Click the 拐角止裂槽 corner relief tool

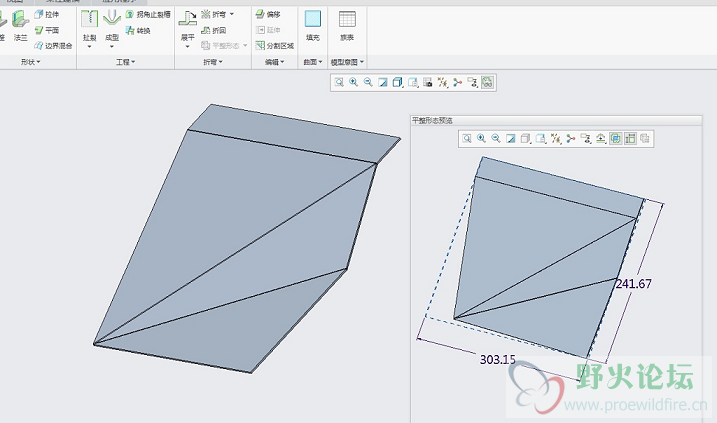(x=147, y=15)
